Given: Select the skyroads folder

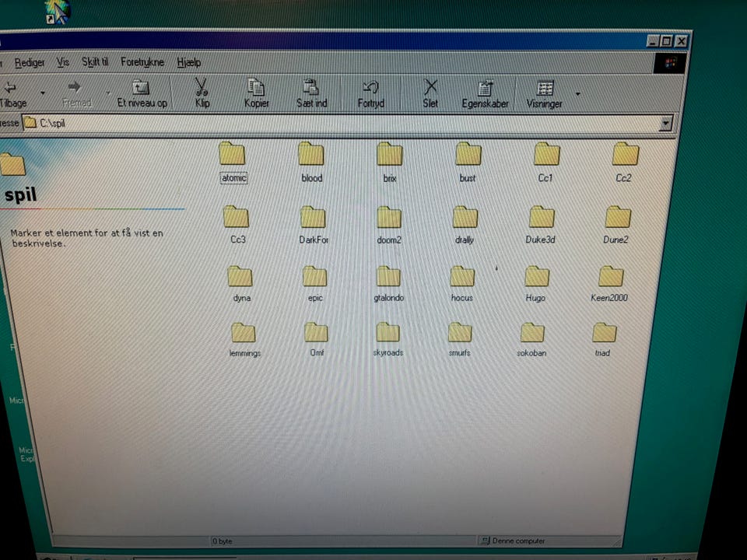Looking at the screenshot, I should point(388,340).
